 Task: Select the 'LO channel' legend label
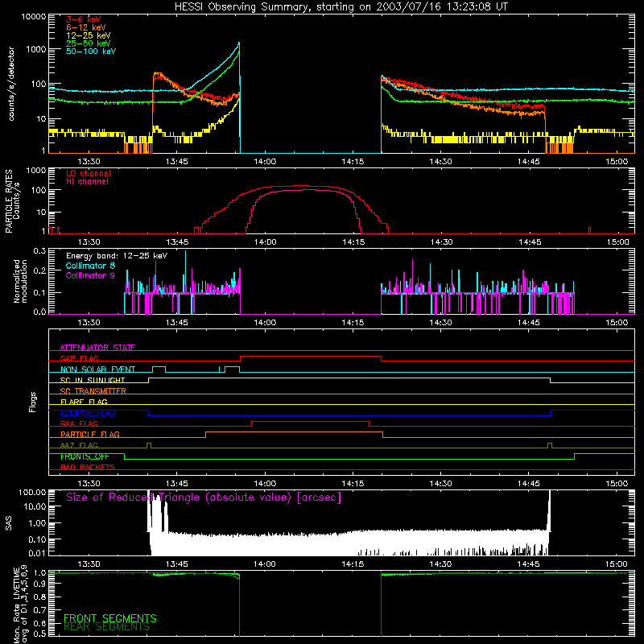point(89,173)
